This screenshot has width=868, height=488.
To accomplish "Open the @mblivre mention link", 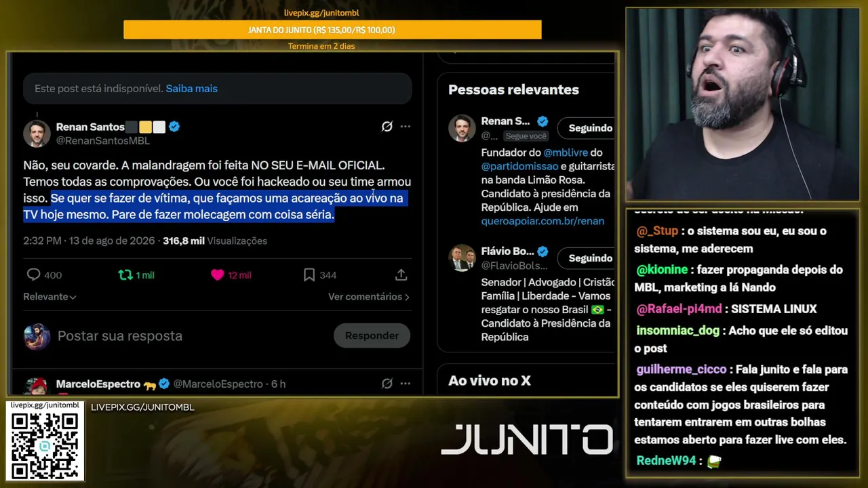I will [566, 152].
